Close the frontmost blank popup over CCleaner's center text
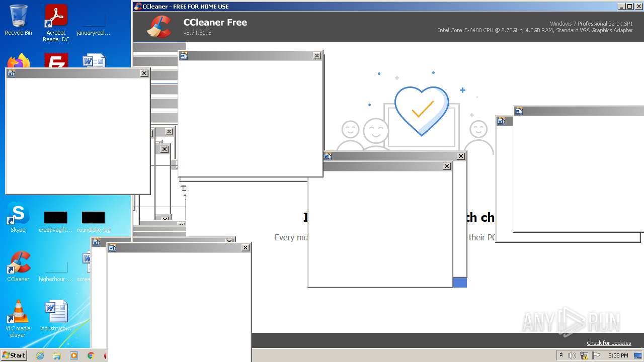This screenshot has width=644, height=362. [447, 166]
